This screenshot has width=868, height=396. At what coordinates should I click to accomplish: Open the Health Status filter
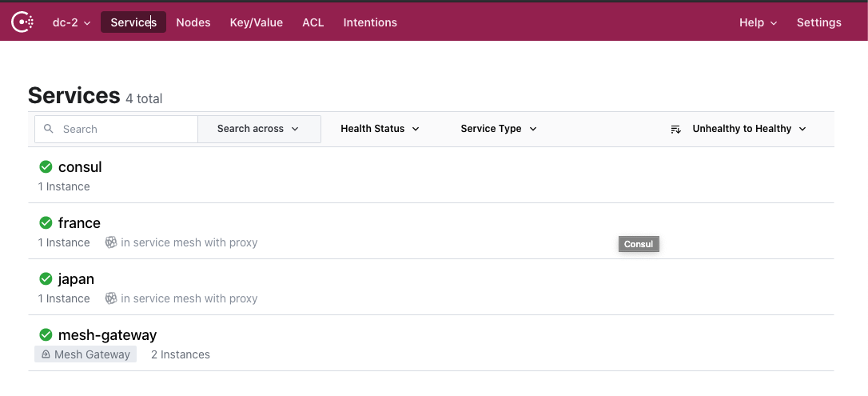[380, 129]
